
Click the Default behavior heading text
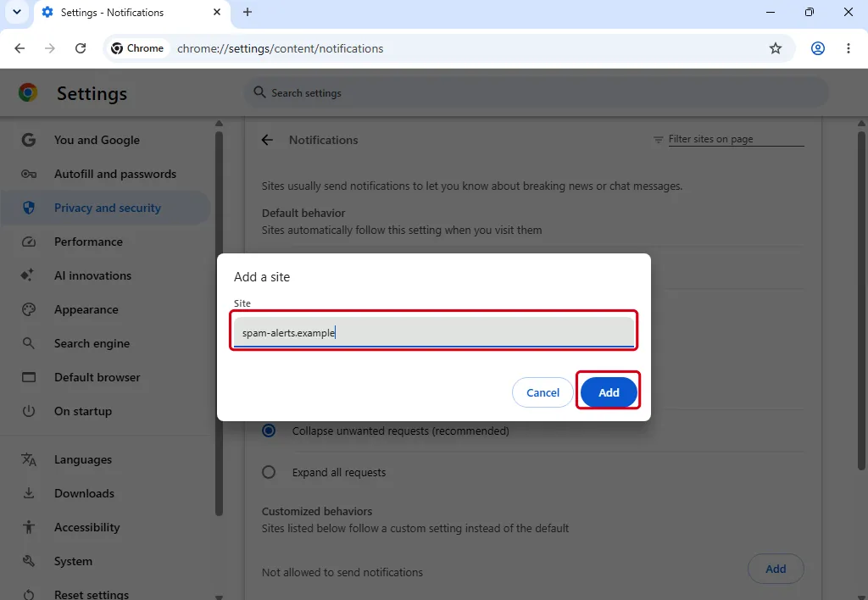(x=303, y=213)
